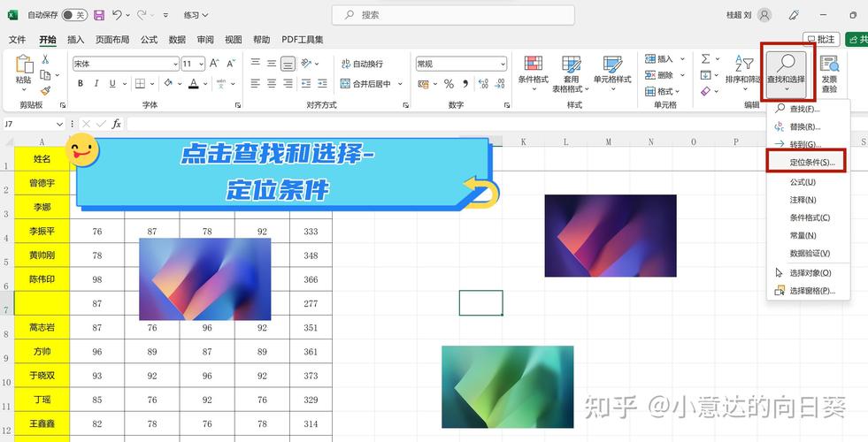Click the Increase Font Size icon
This screenshot has width=868, height=442.
point(214,64)
